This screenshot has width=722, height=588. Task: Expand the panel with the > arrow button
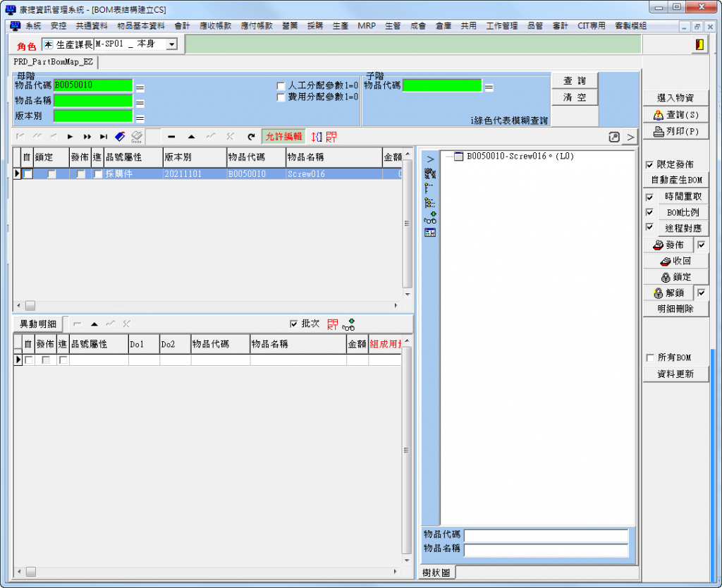click(x=630, y=137)
